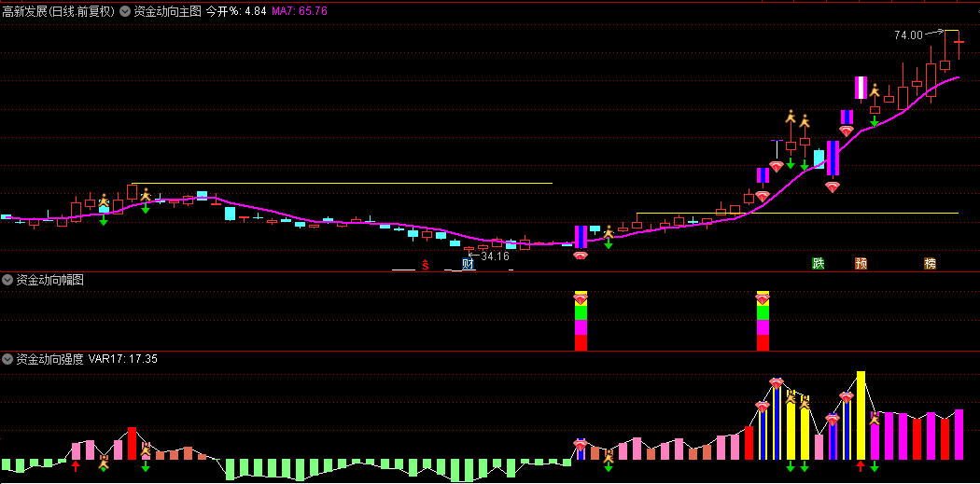980x484 pixels.
Task: Click the green 跌 tag icon
Action: pyautogui.click(x=819, y=264)
